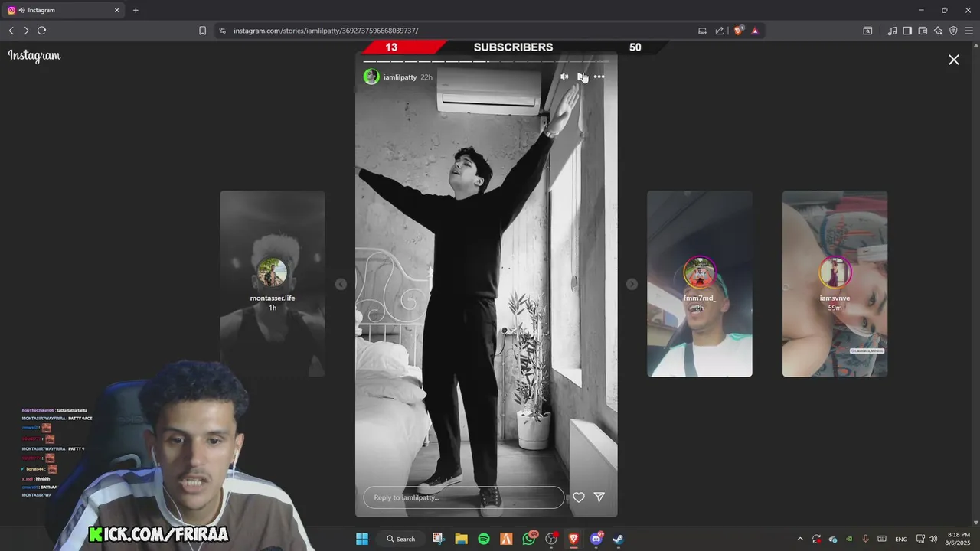Open the browser hamburger main menu
The width and height of the screenshot is (980, 551).
969,31
